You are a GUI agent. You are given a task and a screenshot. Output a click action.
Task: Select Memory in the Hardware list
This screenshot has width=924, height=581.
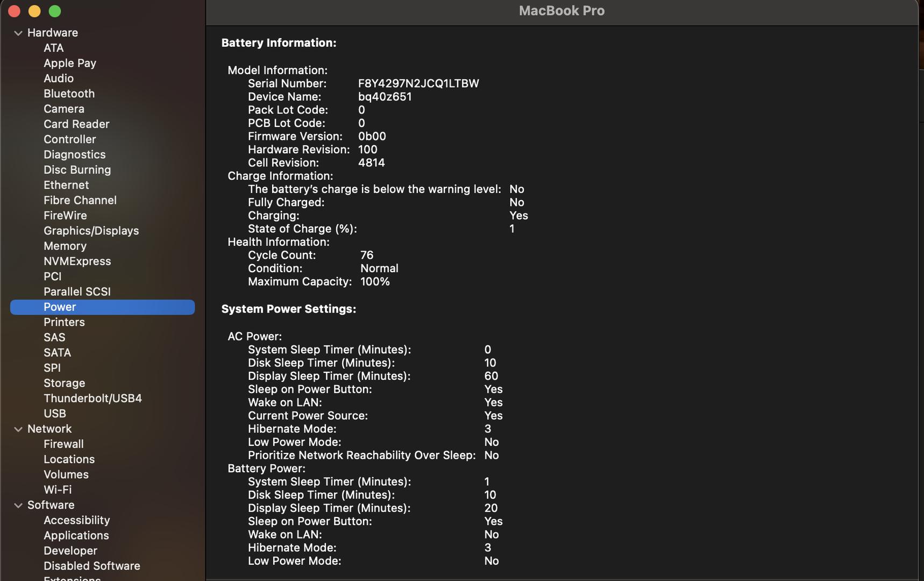click(x=65, y=246)
